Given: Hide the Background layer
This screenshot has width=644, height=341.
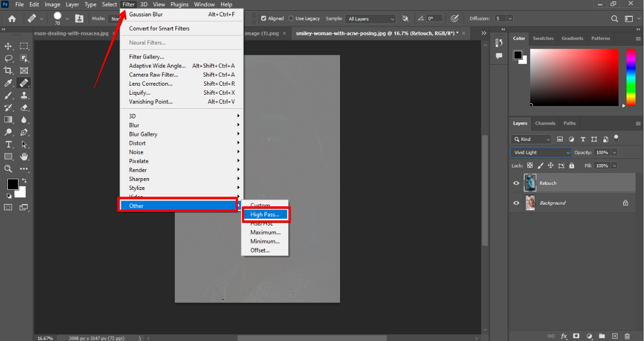Looking at the screenshot, I should 516,203.
